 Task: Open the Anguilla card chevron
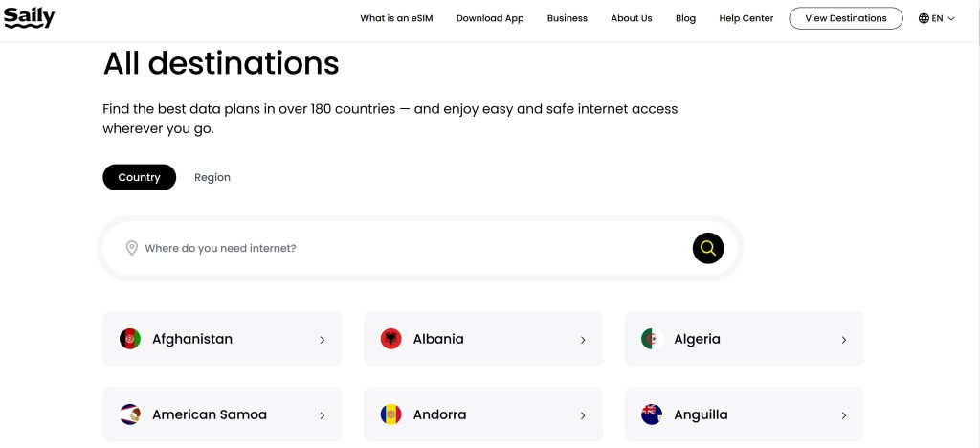[844, 415]
